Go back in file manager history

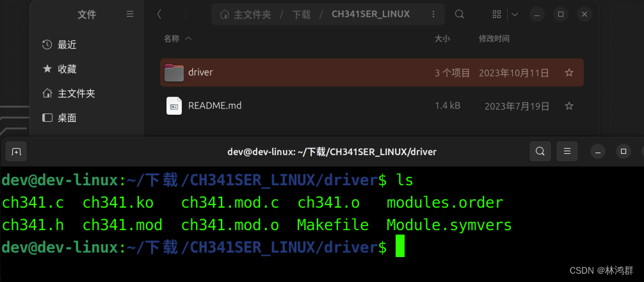(159, 14)
